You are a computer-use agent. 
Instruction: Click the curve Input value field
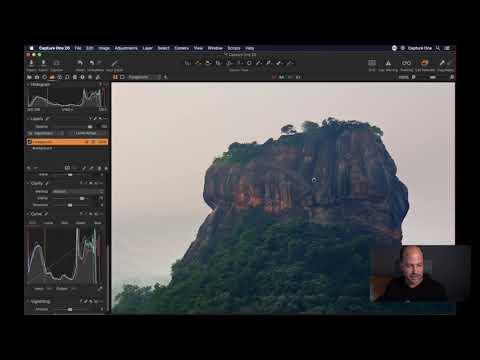(49, 289)
